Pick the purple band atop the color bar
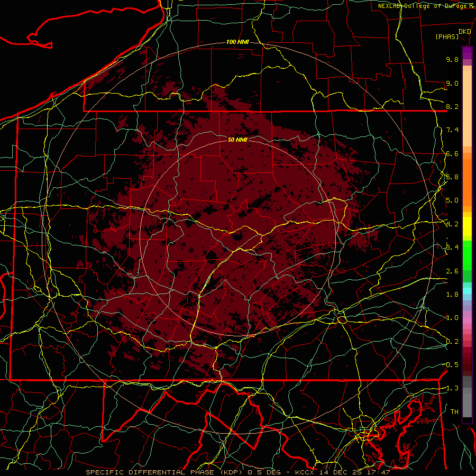The image size is (476, 476). [467, 53]
